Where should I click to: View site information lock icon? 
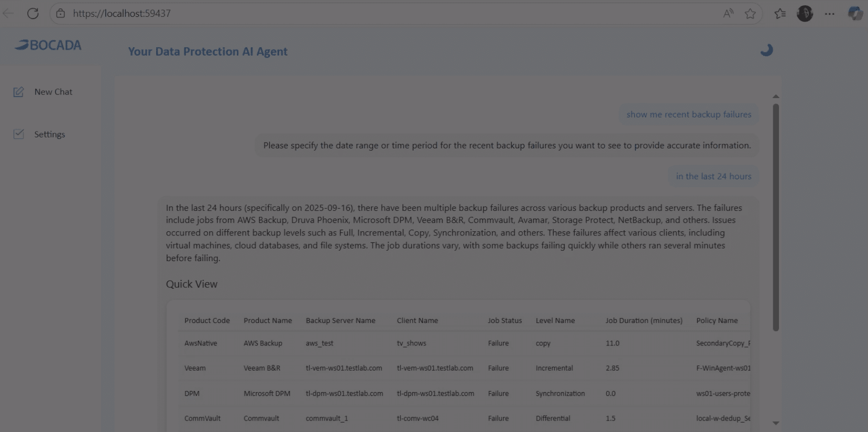pyautogui.click(x=61, y=14)
